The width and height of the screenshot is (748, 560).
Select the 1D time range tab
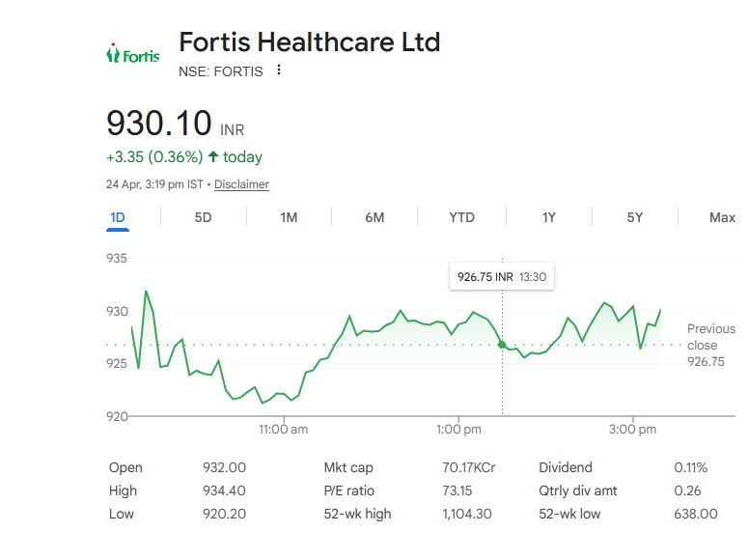click(118, 217)
